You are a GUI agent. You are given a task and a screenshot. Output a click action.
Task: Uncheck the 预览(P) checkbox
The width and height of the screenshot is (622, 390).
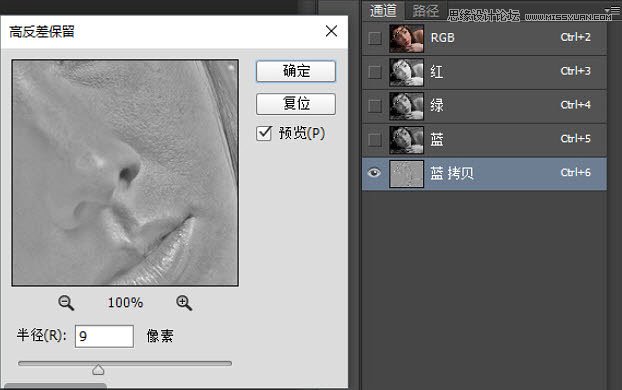pos(264,133)
